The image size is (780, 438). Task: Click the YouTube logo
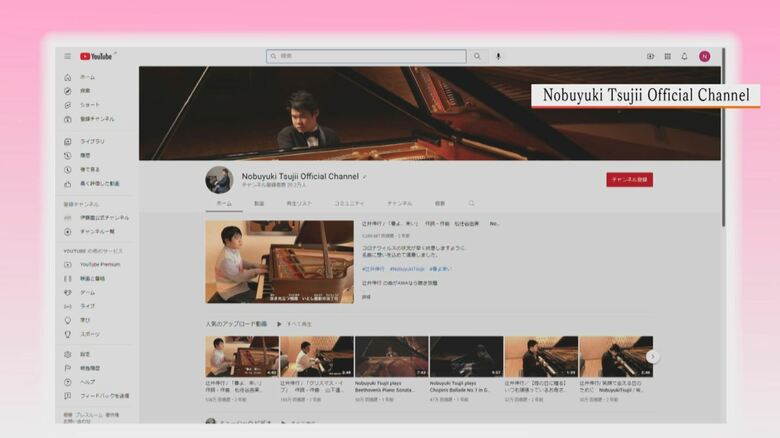click(x=97, y=57)
